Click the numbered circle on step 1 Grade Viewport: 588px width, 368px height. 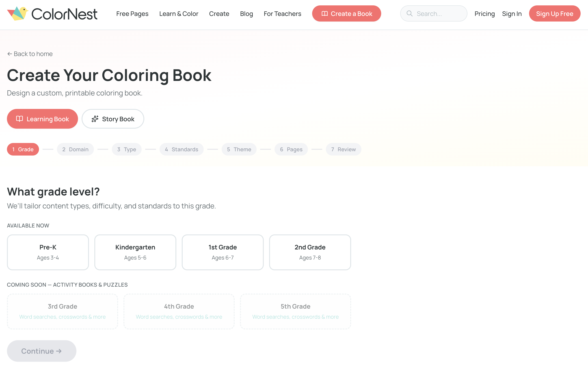pos(13,149)
